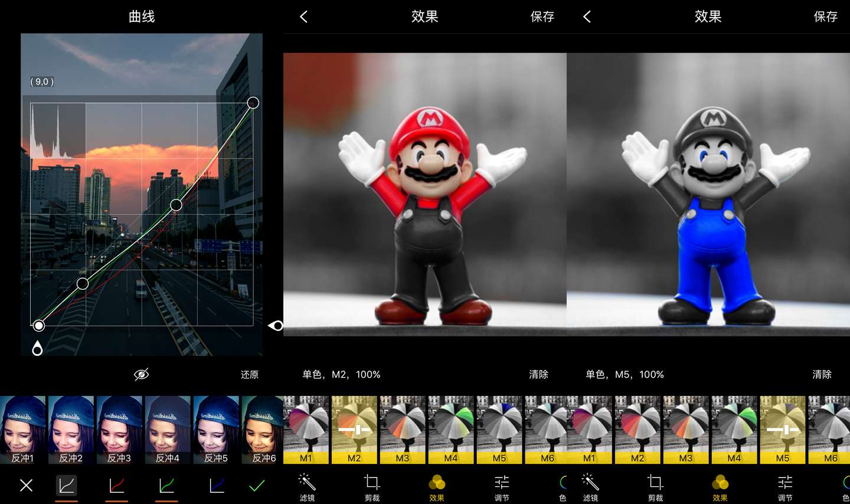Select the RGB composite curve channel
The height and width of the screenshot is (504, 850).
pyautogui.click(x=67, y=486)
